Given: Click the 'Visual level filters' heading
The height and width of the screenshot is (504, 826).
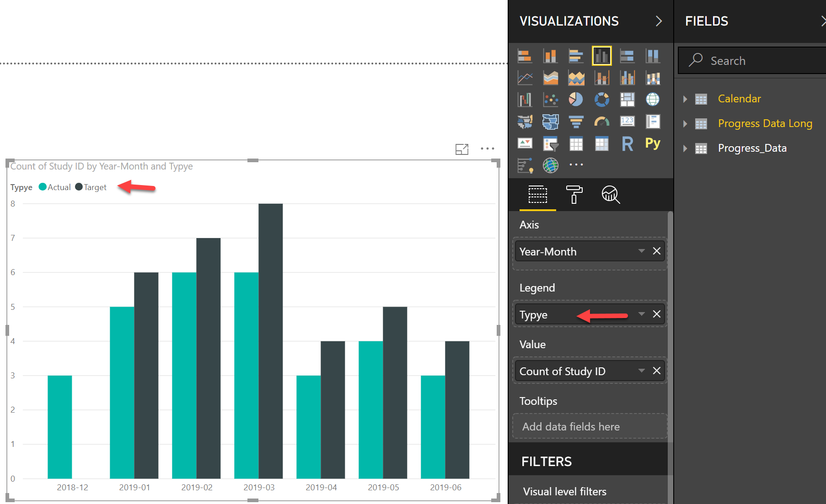Looking at the screenshot, I should pos(564,492).
